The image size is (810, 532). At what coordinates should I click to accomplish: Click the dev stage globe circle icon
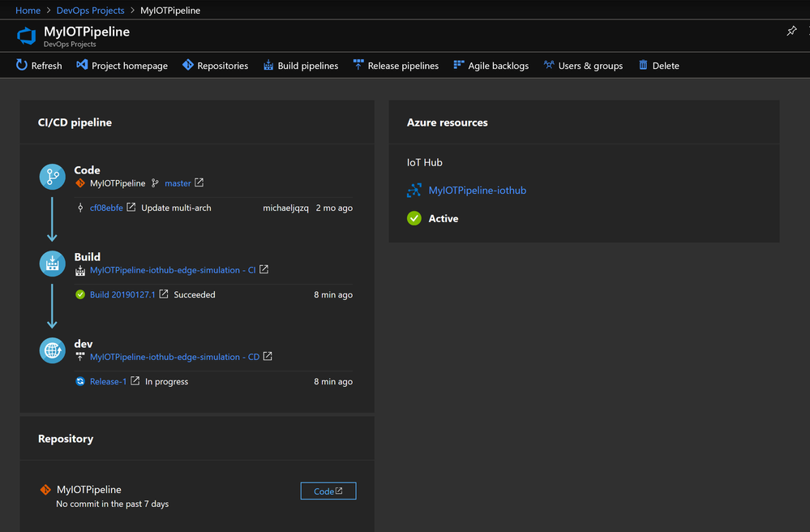(x=53, y=350)
